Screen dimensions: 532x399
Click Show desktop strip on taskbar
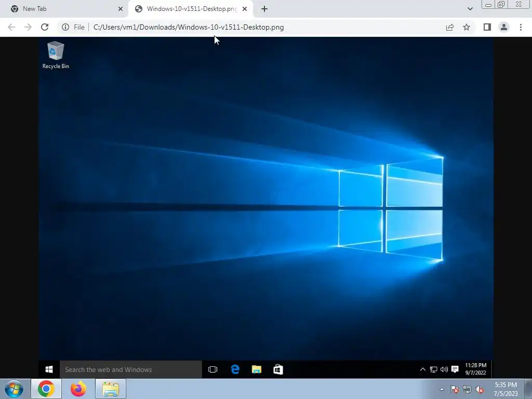tap(528, 389)
